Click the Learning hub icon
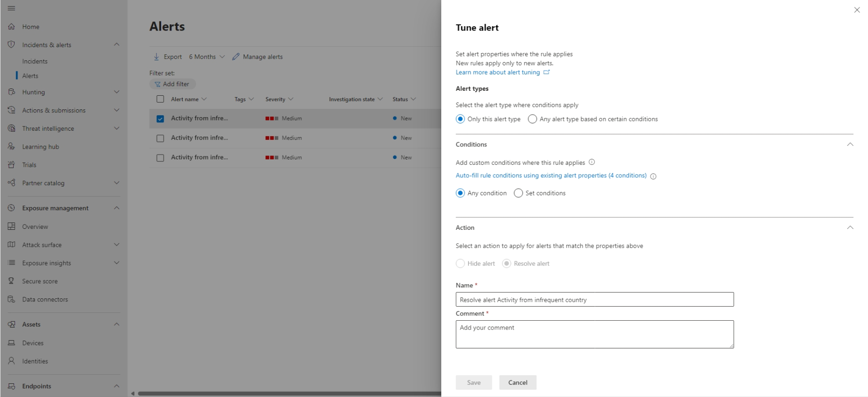The image size is (868, 397). pyautogui.click(x=11, y=146)
